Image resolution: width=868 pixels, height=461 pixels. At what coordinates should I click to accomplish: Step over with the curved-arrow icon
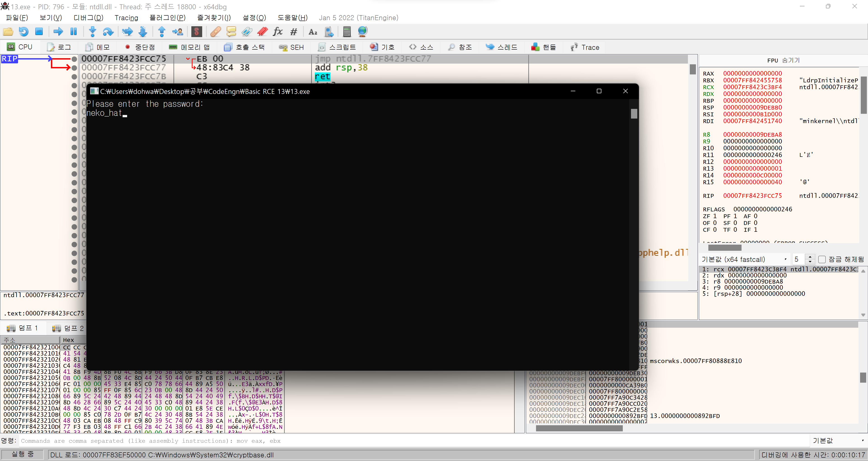tap(108, 32)
